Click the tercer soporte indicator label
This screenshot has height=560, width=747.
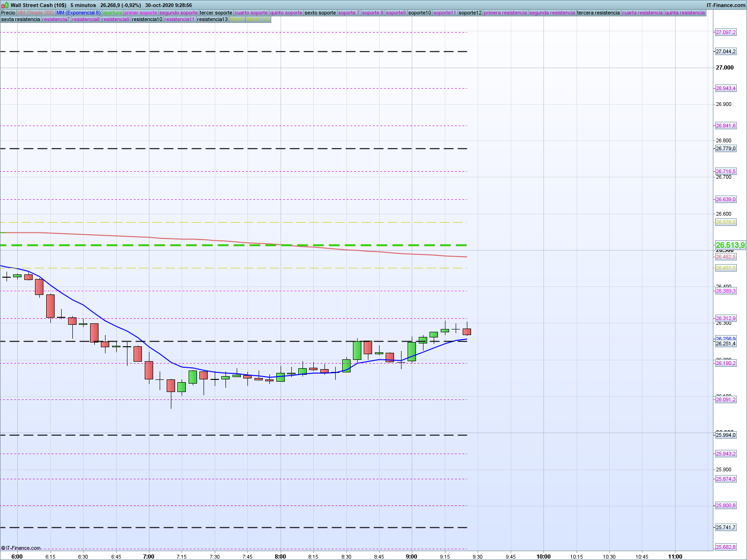pyautogui.click(x=216, y=13)
